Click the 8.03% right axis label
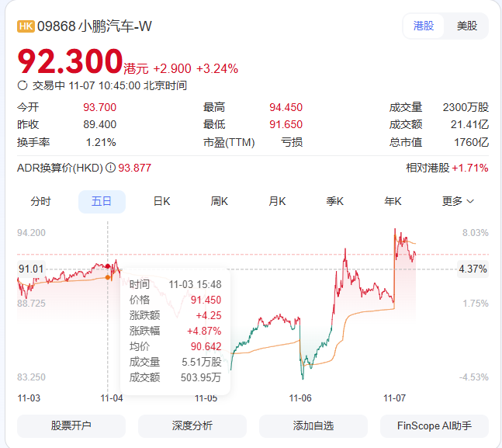 [476, 233]
